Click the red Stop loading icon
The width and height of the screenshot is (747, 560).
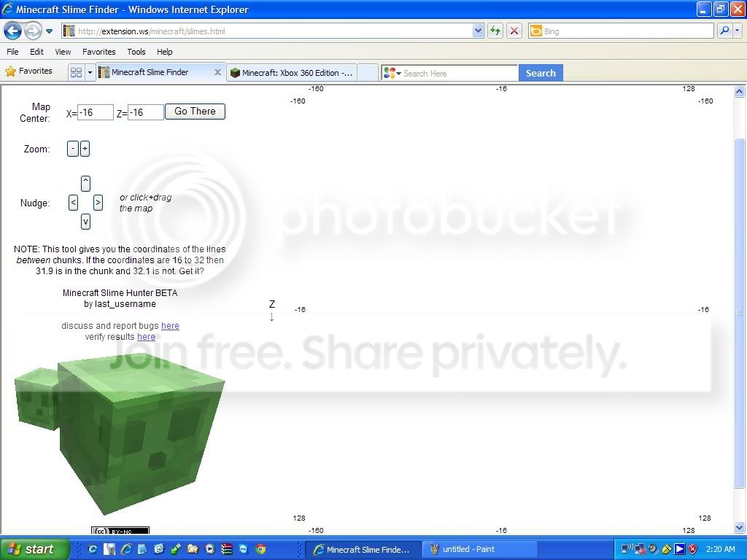[514, 31]
